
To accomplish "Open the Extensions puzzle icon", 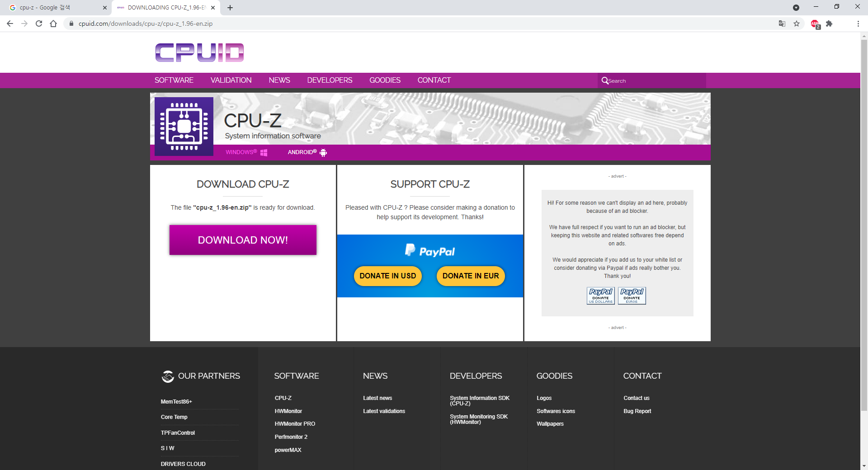I will (x=829, y=23).
